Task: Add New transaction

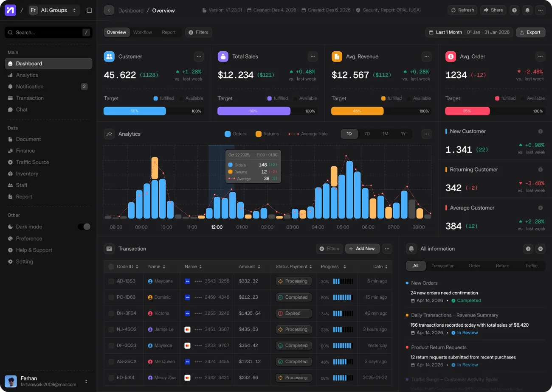Action: coord(362,249)
